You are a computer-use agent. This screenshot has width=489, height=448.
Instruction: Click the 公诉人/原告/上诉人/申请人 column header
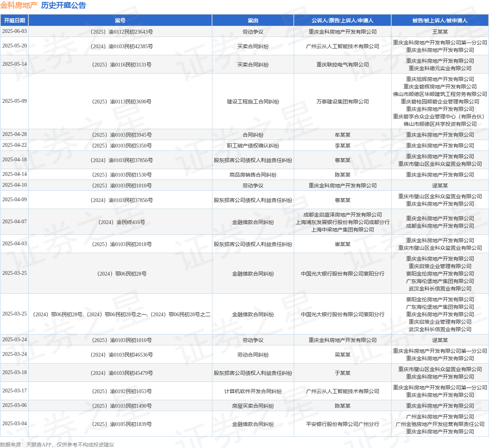343,21
